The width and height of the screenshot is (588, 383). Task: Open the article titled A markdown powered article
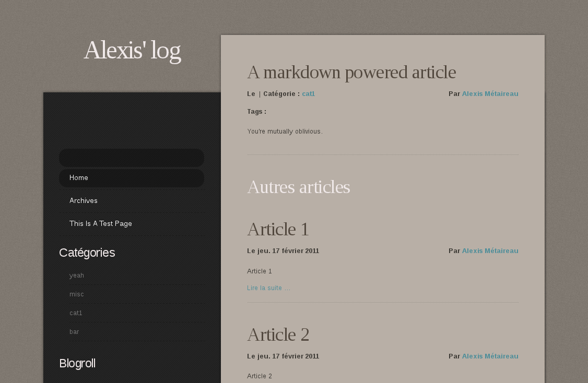coord(351,72)
